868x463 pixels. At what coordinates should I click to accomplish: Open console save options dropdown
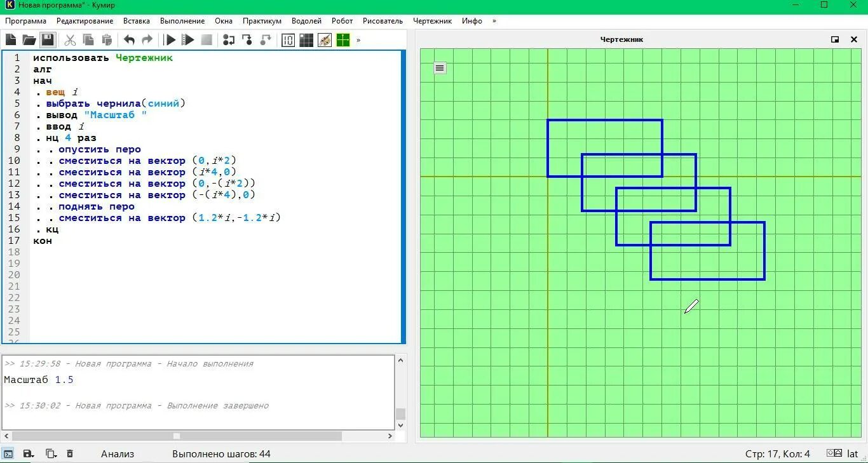pyautogui.click(x=29, y=454)
